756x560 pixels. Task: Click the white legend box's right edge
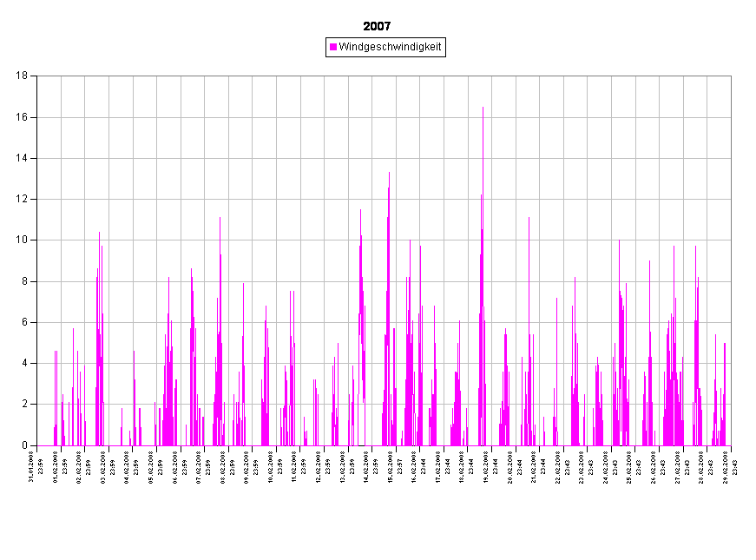(x=444, y=47)
